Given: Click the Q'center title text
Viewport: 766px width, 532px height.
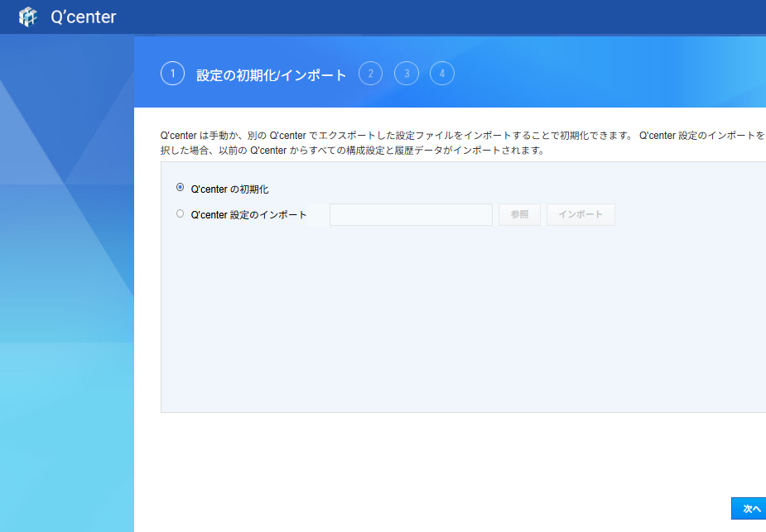Looking at the screenshot, I should tap(84, 17).
